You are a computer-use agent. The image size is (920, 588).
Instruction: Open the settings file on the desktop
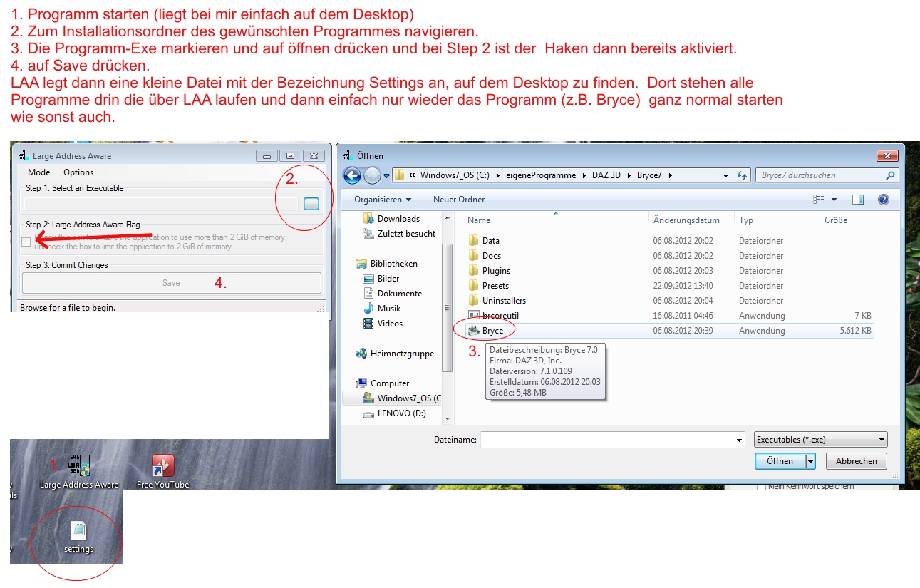click(78, 536)
